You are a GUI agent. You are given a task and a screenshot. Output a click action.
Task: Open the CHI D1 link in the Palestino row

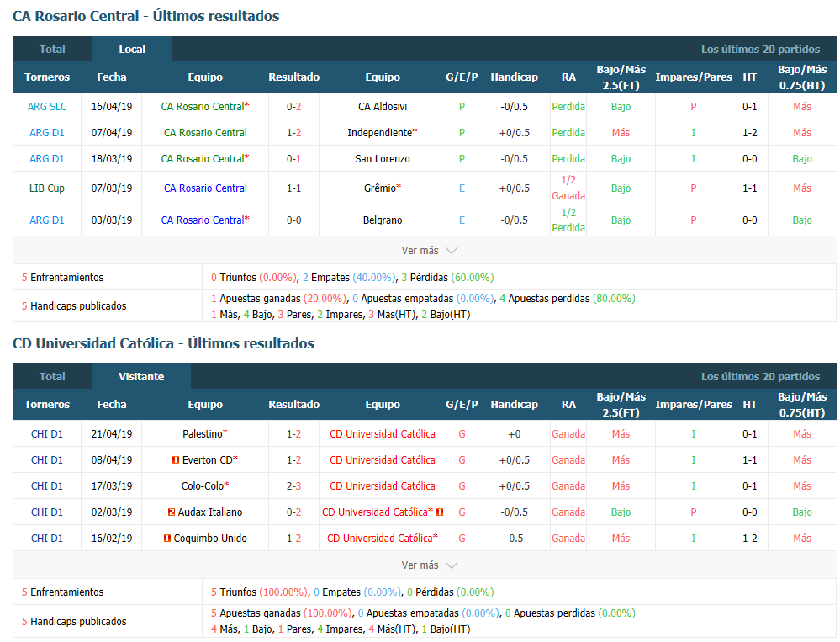coord(47,434)
